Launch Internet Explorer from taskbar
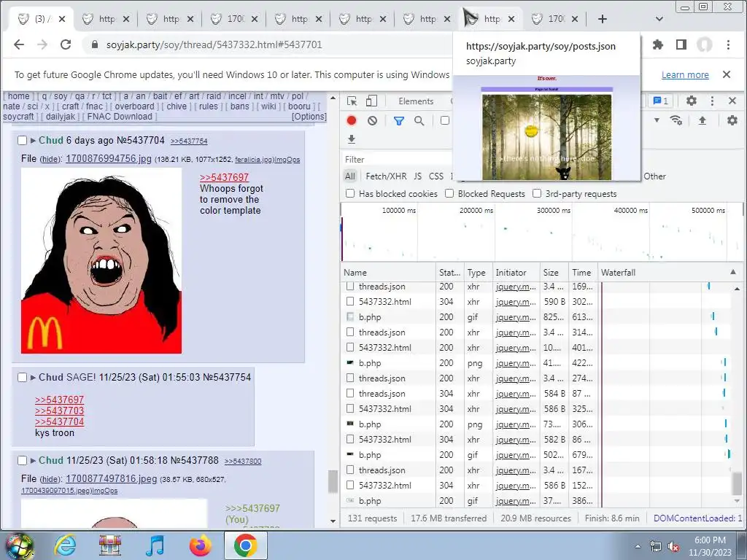 (x=65, y=545)
